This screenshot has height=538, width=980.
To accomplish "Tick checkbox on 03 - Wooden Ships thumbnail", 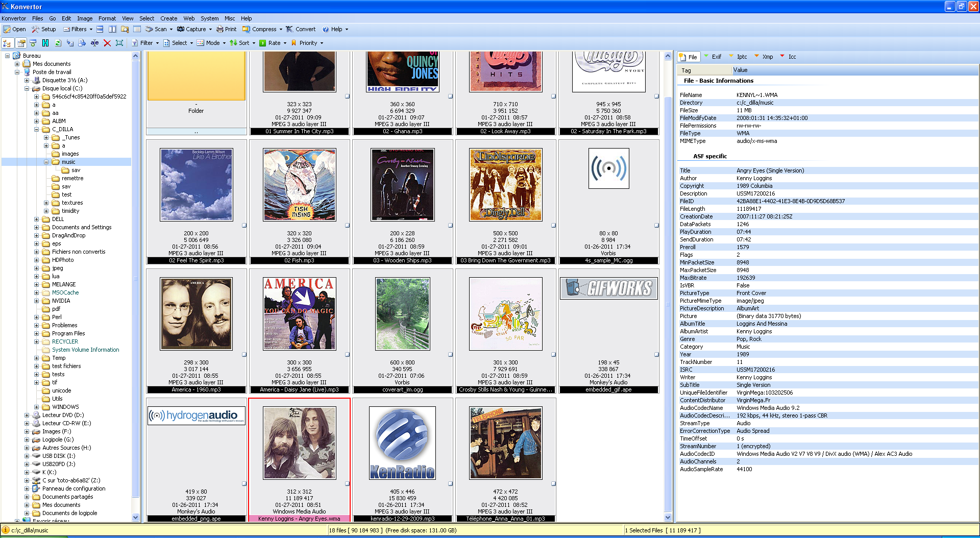I will pyautogui.click(x=451, y=225).
